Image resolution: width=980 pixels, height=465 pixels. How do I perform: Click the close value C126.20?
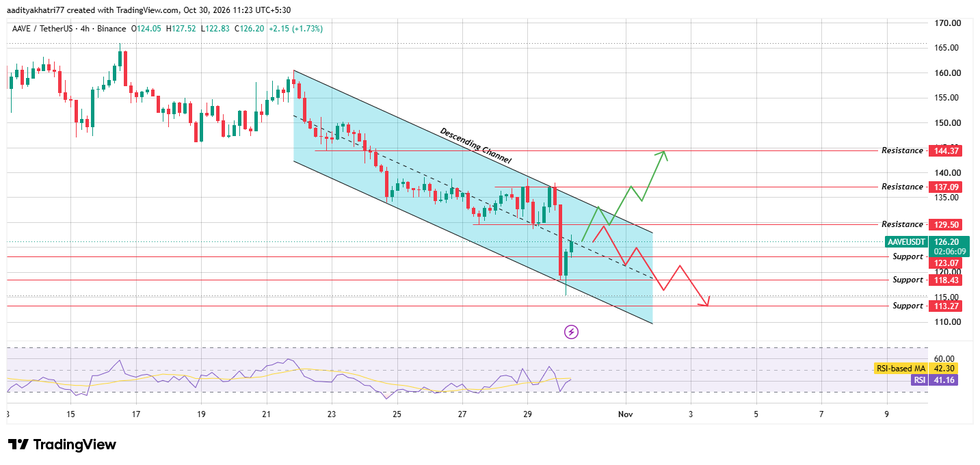tap(250, 29)
